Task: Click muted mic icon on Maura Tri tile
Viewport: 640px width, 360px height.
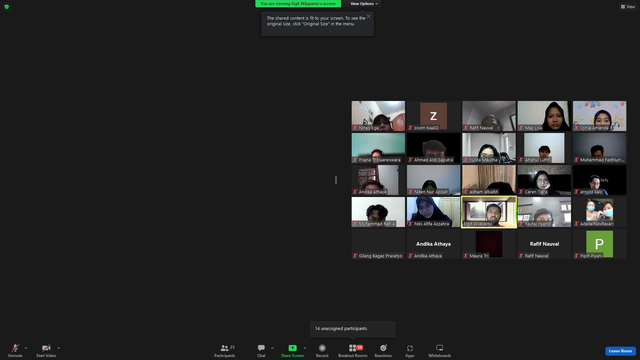Action: 466,256
